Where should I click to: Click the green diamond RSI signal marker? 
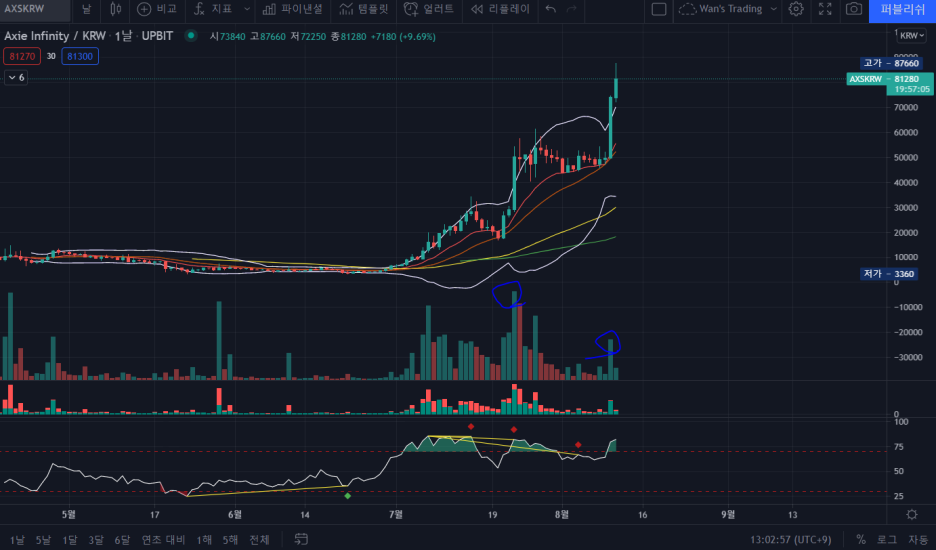click(x=347, y=496)
